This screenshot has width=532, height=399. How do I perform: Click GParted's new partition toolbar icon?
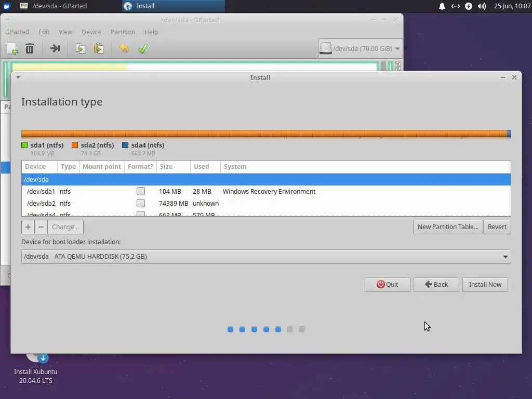(12, 48)
